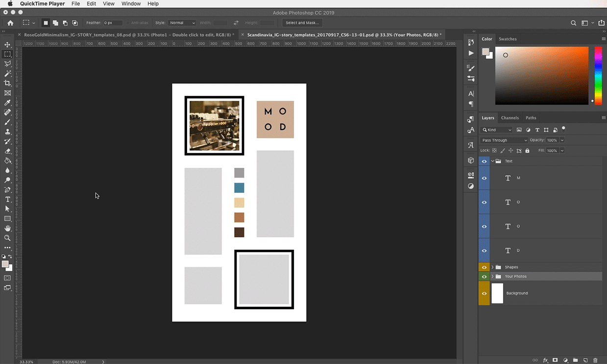Hide the Text group layer
The width and height of the screenshot is (607, 364).
484,161
